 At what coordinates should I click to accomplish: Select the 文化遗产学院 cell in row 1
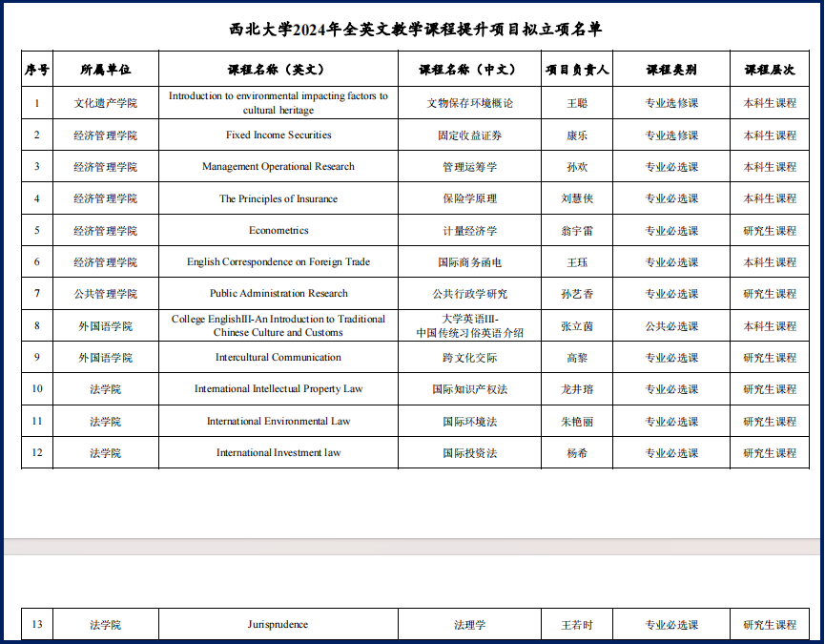tap(105, 103)
